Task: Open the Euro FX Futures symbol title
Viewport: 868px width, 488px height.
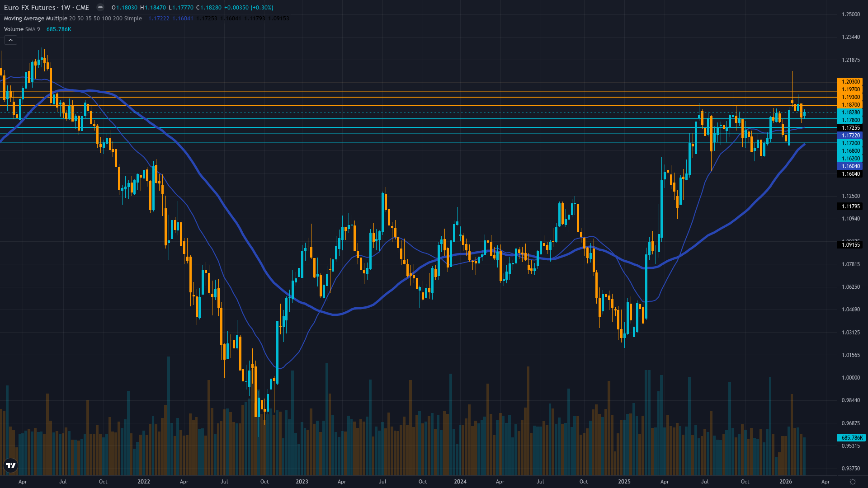Action: 47,7
